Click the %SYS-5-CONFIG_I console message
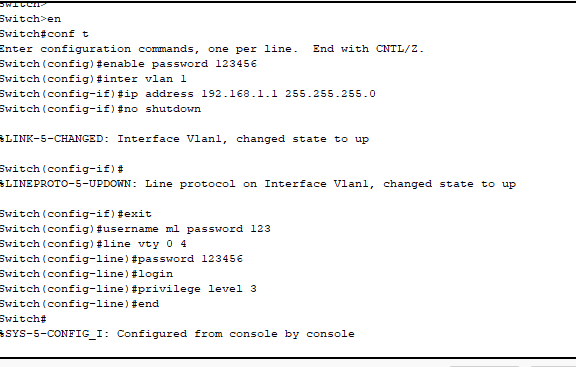This screenshot has width=576, height=367. pyautogui.click(x=177, y=334)
